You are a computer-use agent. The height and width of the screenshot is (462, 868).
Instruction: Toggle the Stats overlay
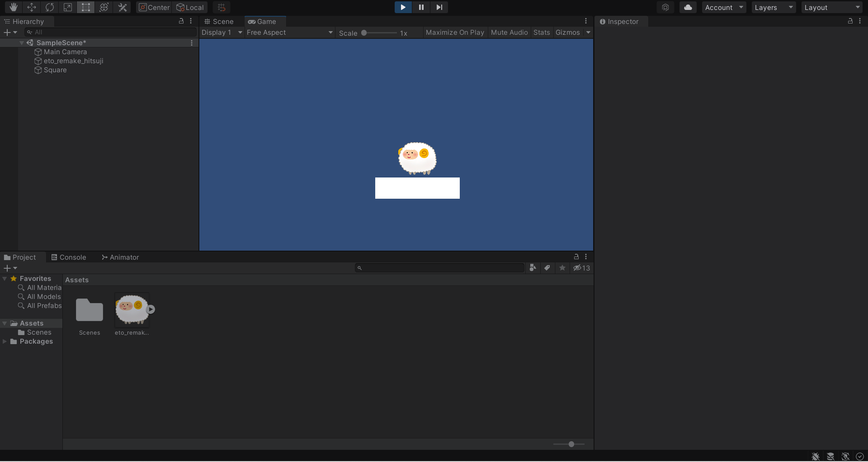(x=541, y=33)
